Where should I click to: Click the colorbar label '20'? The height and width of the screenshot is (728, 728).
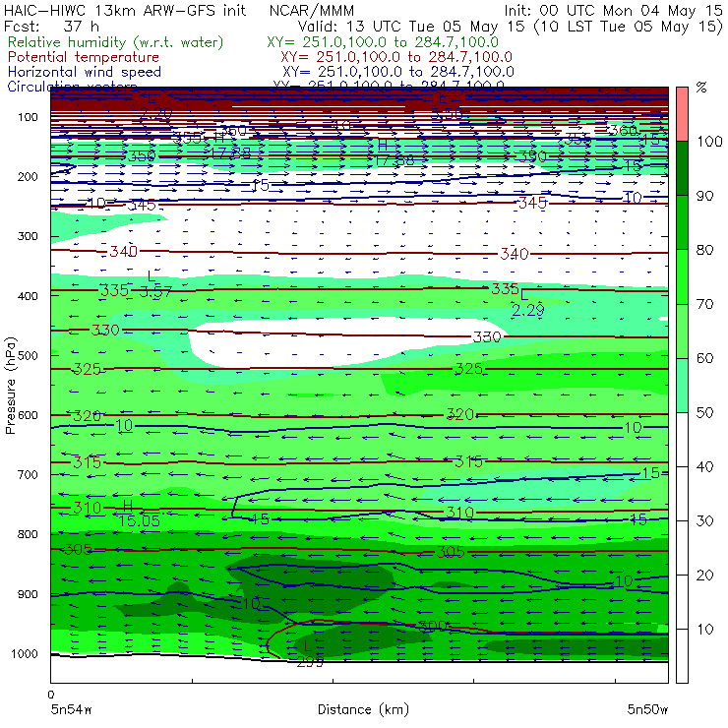(704, 576)
